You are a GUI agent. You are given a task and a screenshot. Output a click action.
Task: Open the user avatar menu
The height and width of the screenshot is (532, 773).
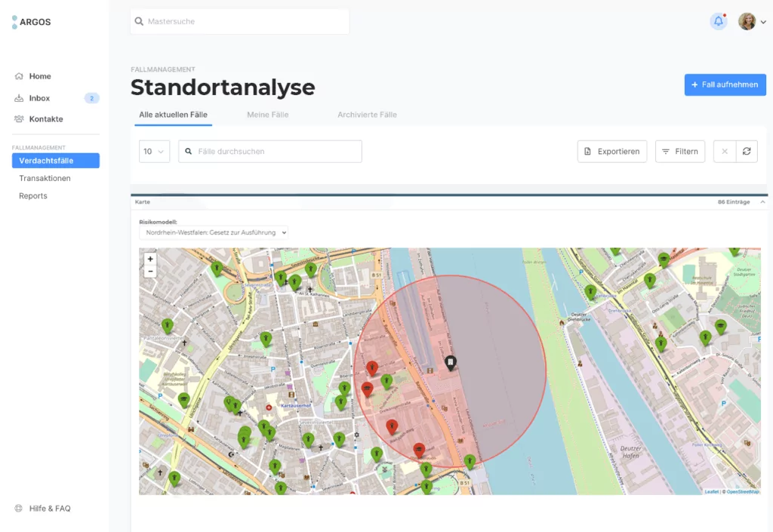pos(747,21)
